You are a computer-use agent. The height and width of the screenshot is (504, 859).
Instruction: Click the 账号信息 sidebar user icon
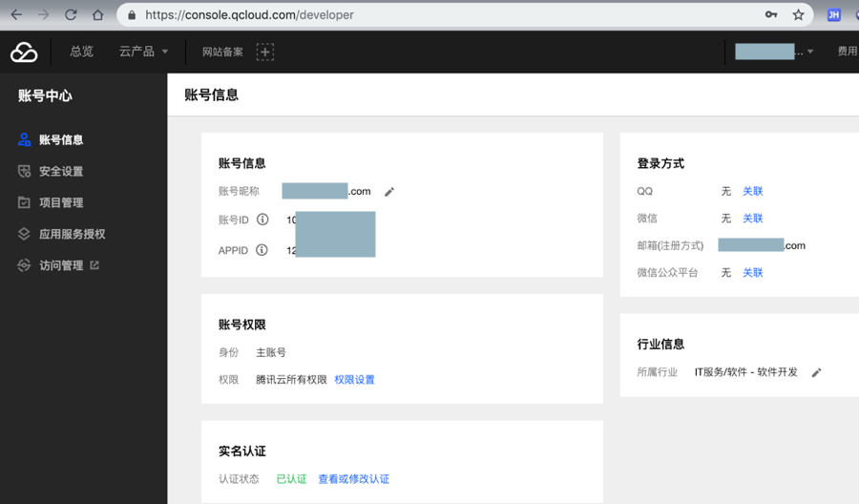click(24, 139)
